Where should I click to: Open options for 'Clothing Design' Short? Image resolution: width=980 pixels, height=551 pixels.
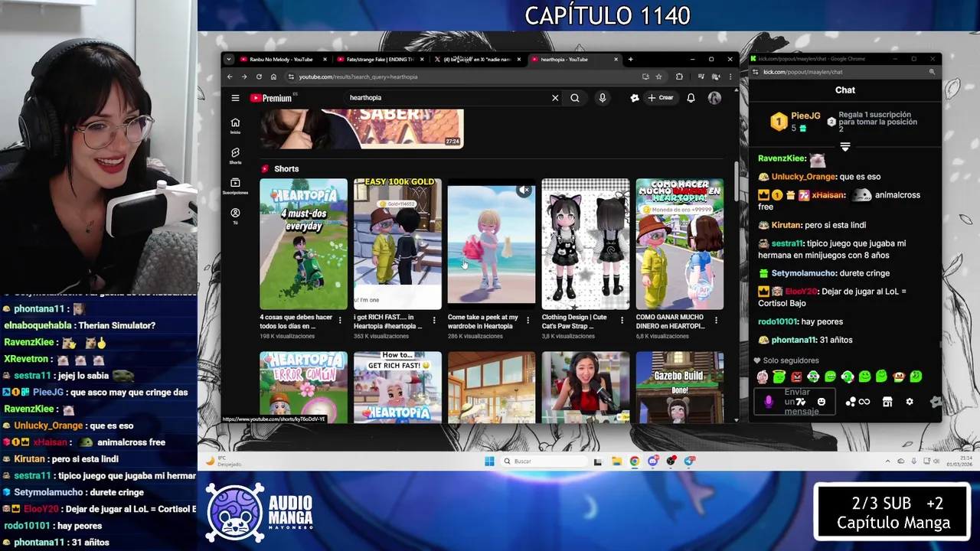pos(622,321)
